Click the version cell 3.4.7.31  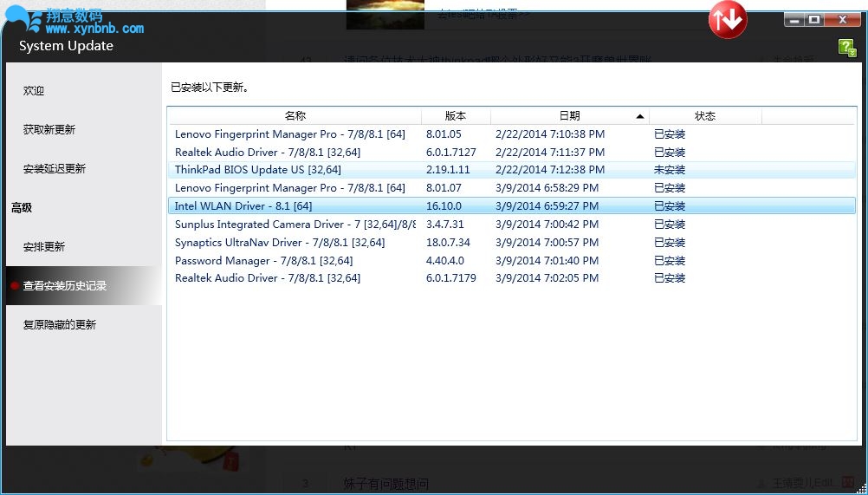[445, 225]
